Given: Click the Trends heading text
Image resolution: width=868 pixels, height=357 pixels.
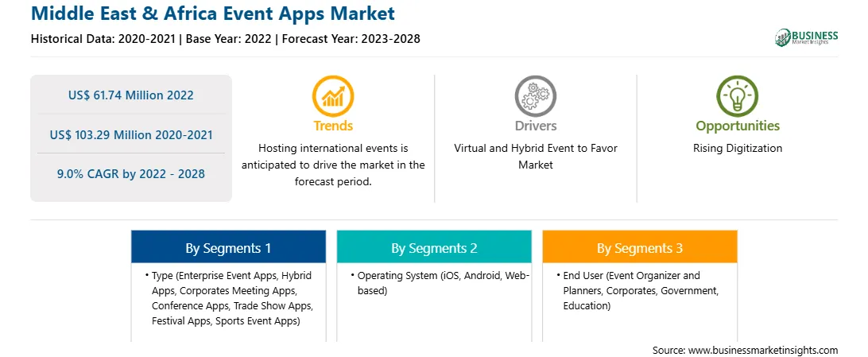Looking at the screenshot, I should pyautogui.click(x=333, y=126).
